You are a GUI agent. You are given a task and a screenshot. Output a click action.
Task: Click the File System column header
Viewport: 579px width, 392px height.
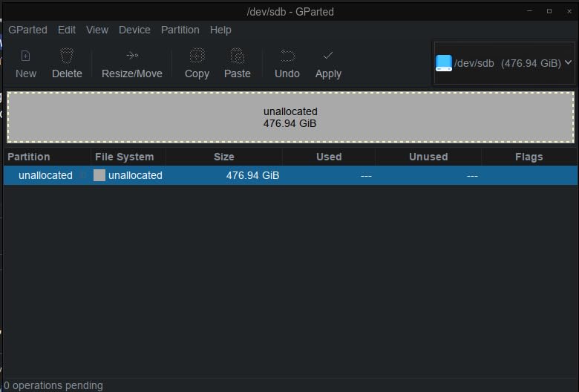pyautogui.click(x=125, y=157)
